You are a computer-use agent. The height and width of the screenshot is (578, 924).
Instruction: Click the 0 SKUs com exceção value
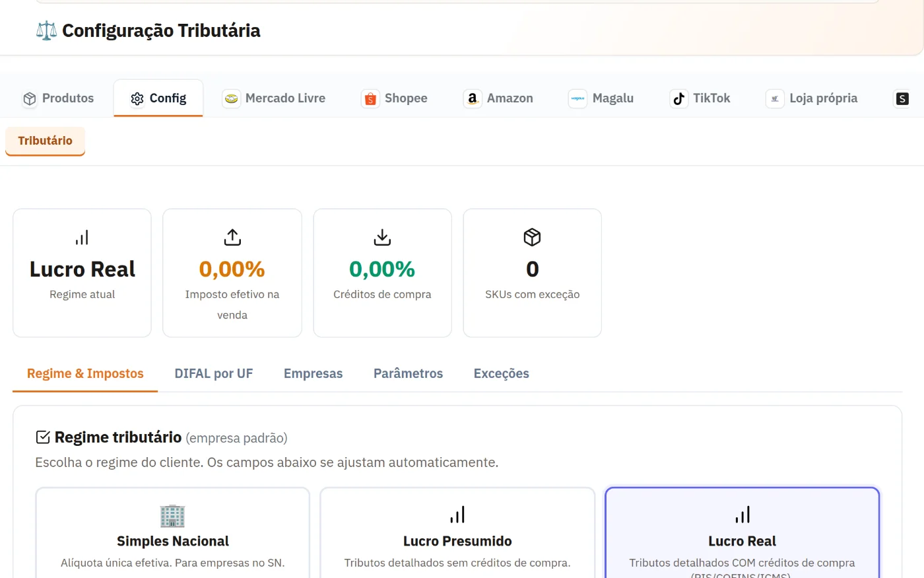click(x=532, y=270)
